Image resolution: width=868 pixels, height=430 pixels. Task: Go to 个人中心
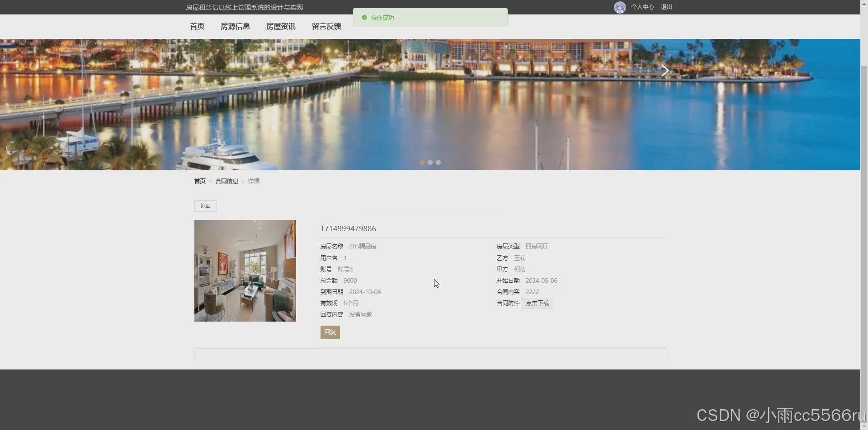642,7
